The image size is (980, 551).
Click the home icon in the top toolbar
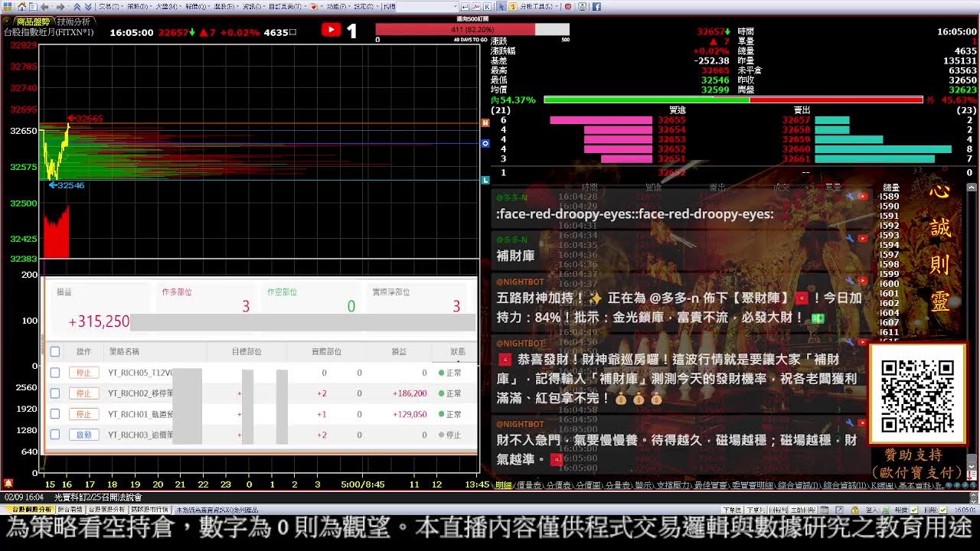pos(21,6)
